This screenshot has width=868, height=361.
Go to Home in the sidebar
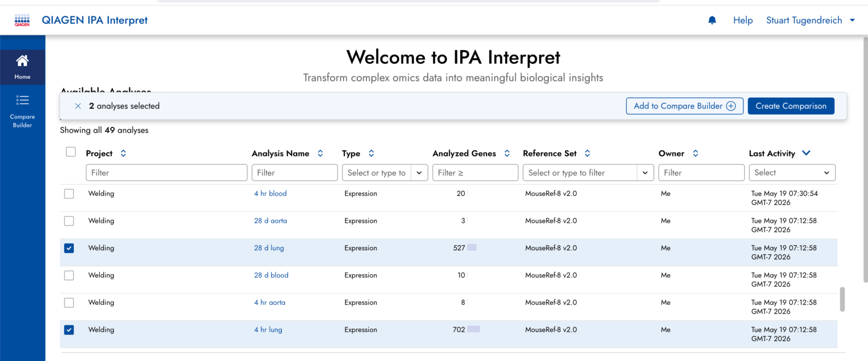[x=22, y=67]
